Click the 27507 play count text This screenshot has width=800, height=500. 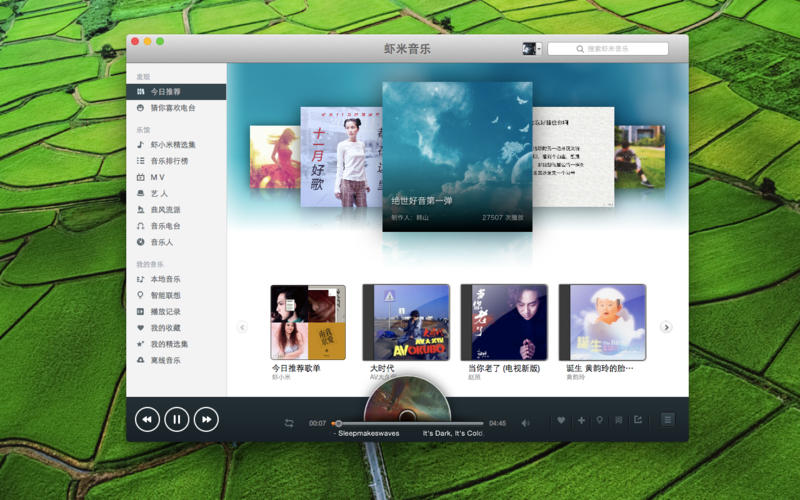[x=503, y=217]
